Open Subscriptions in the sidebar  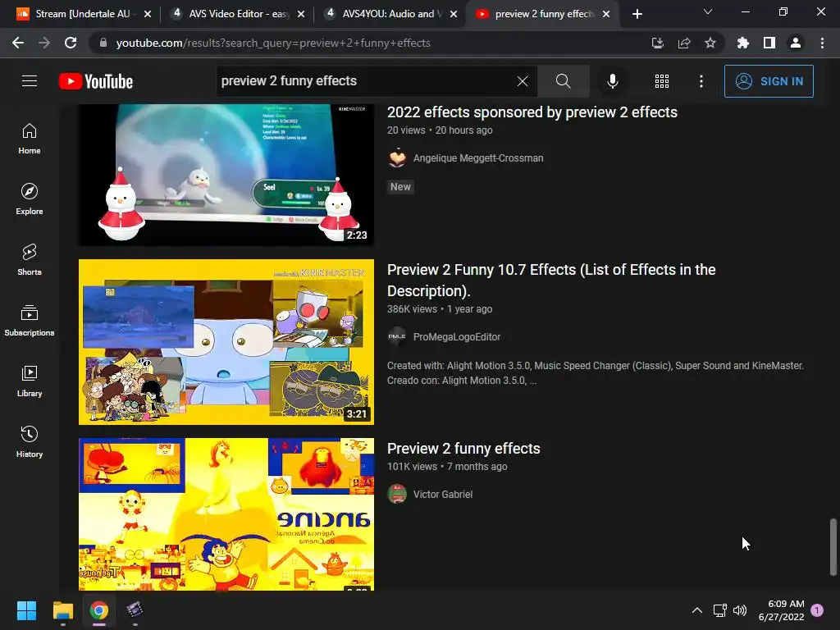click(30, 321)
